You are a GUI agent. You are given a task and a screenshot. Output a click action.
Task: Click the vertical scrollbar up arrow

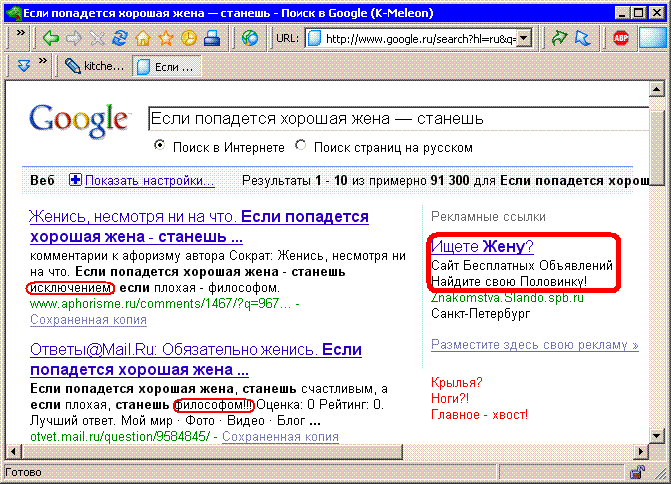tap(656, 89)
